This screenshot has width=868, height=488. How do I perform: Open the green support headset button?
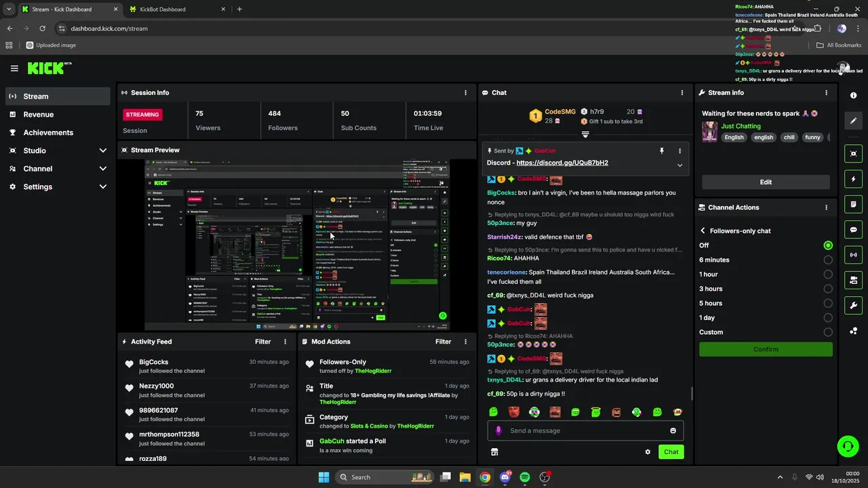pos(848,446)
